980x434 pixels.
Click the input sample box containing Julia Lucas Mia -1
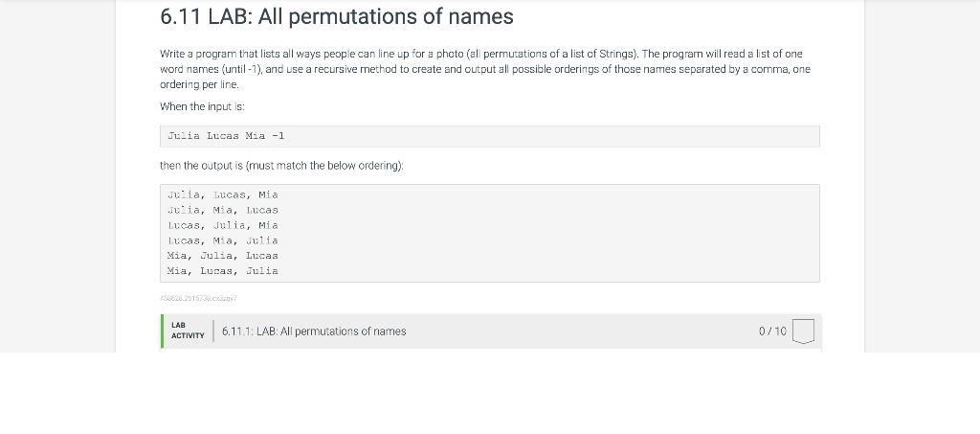point(490,136)
